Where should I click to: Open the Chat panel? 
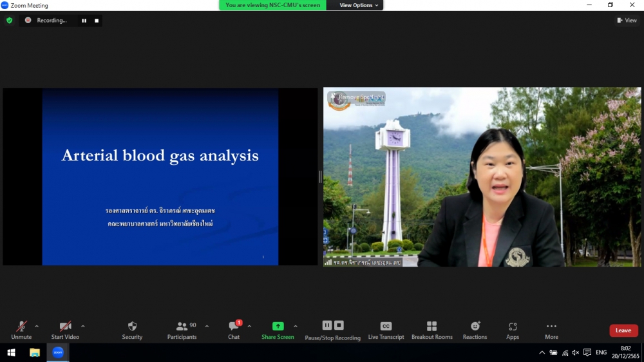234,330
